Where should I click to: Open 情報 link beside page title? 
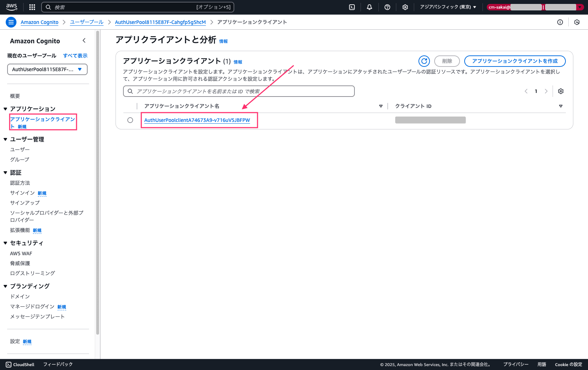point(224,41)
